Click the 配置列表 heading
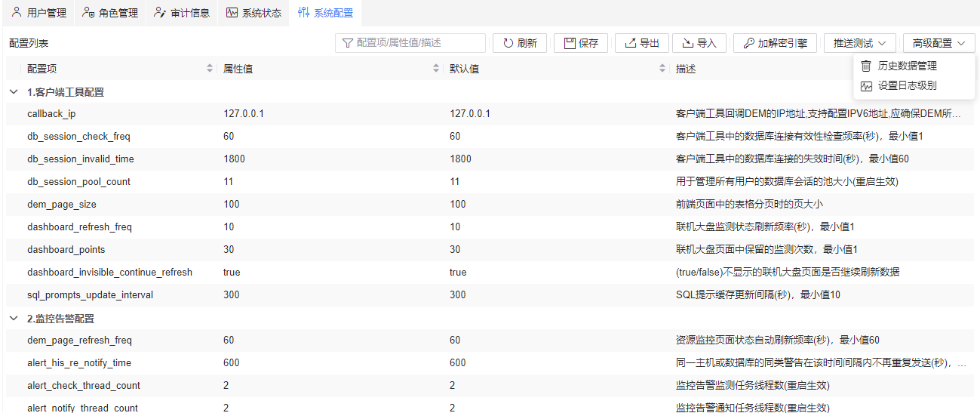The height and width of the screenshot is (413, 980). 29,44
